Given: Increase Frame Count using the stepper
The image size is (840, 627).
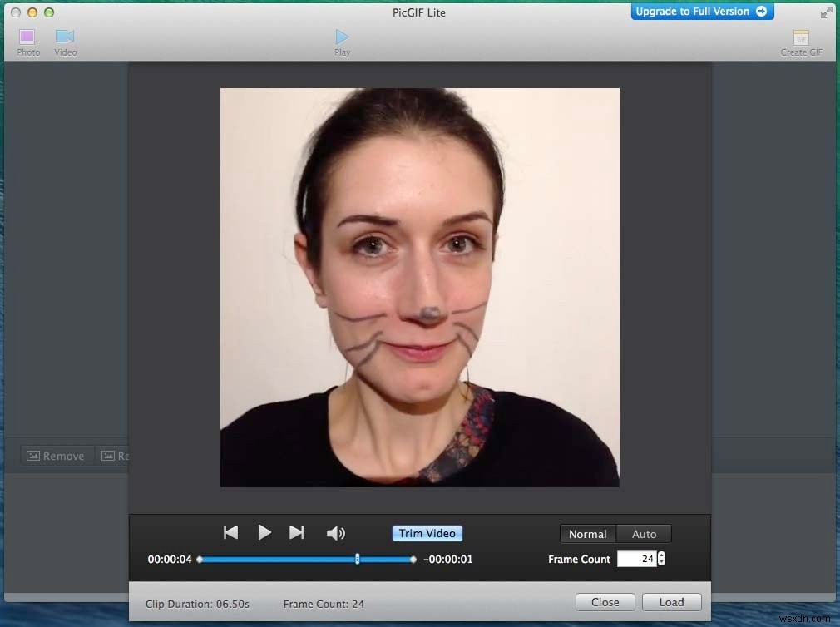Looking at the screenshot, I should pos(661,555).
